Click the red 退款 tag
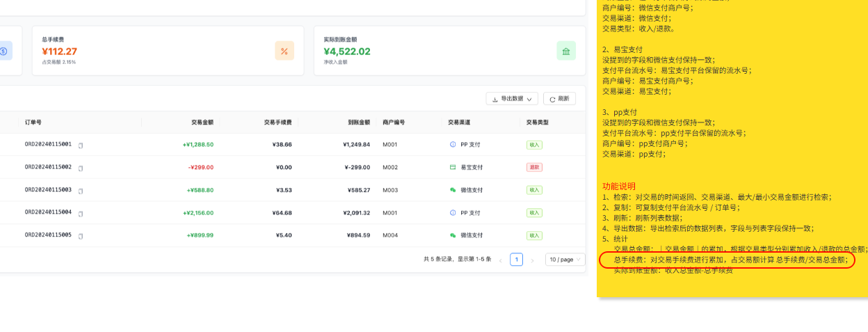This screenshot has width=868, height=332. [533, 168]
